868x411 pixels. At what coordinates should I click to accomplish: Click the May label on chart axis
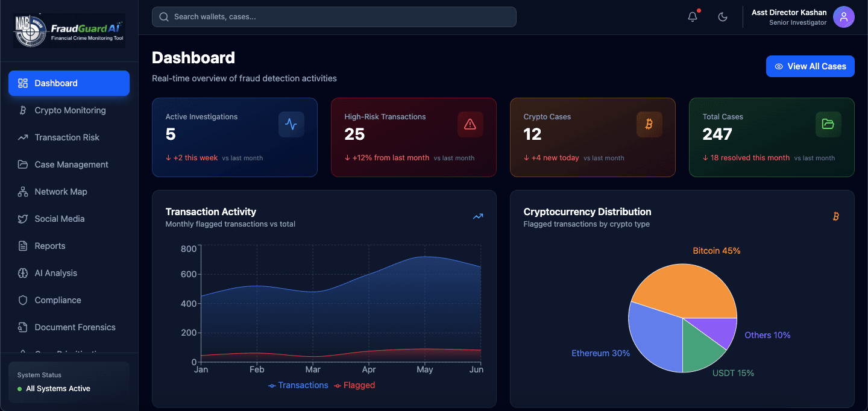point(424,369)
